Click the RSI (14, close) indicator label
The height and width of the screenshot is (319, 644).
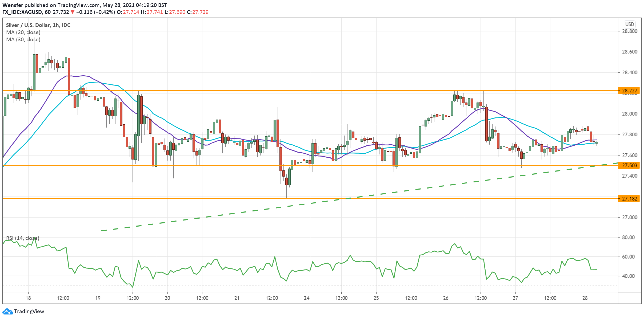tap(23, 238)
